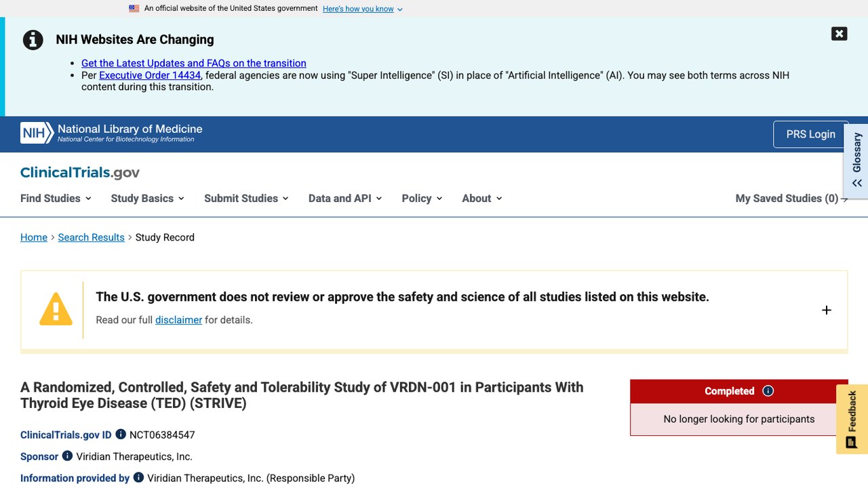Click the PRS Login button
Image resolution: width=868 pixels, height=488 pixels.
(810, 134)
